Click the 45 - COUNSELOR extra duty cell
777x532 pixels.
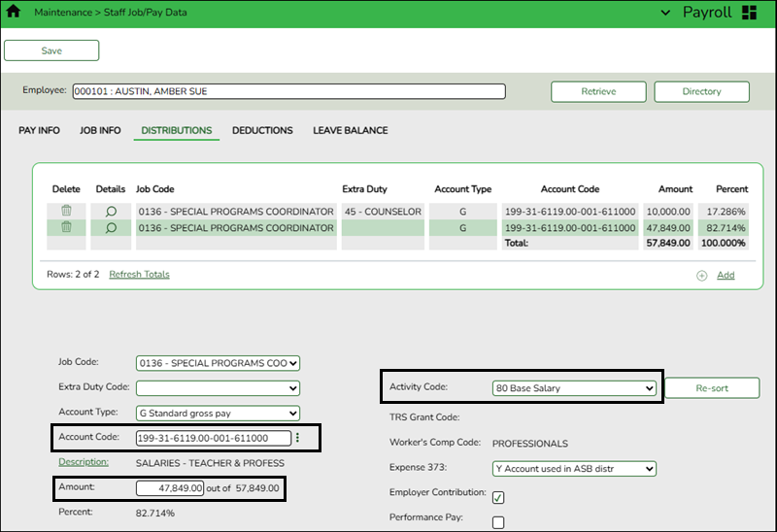(x=383, y=212)
